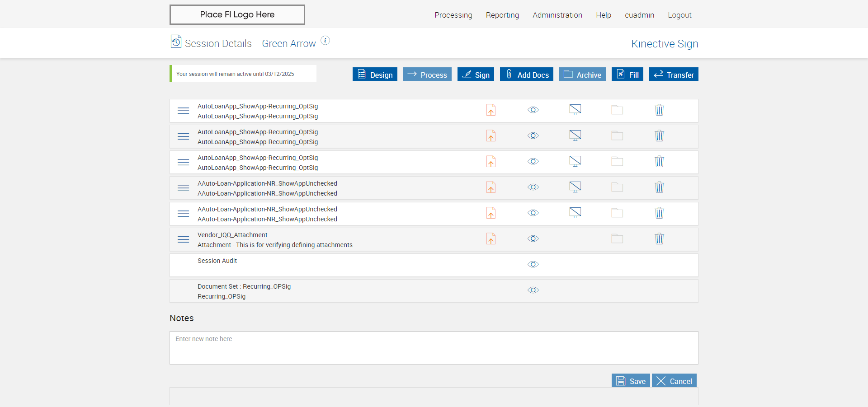
Task: Open the Reporting menu
Action: [x=502, y=15]
